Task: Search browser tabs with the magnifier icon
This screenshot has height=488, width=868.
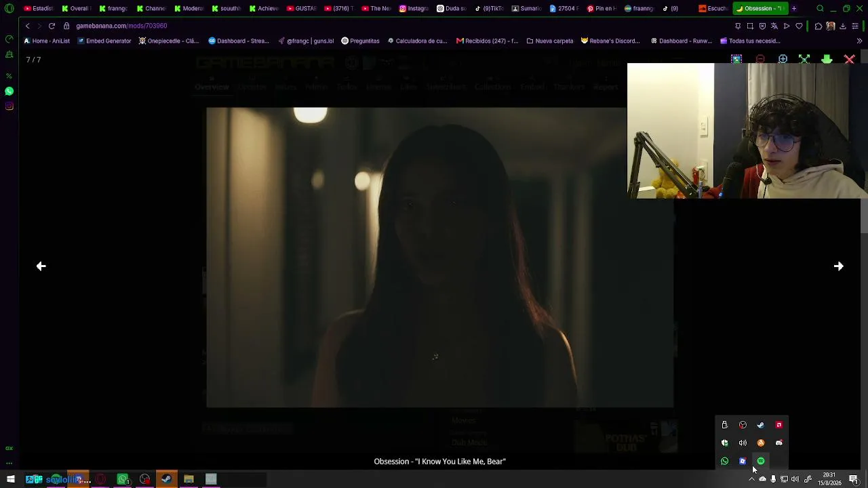Action: pyautogui.click(x=820, y=9)
